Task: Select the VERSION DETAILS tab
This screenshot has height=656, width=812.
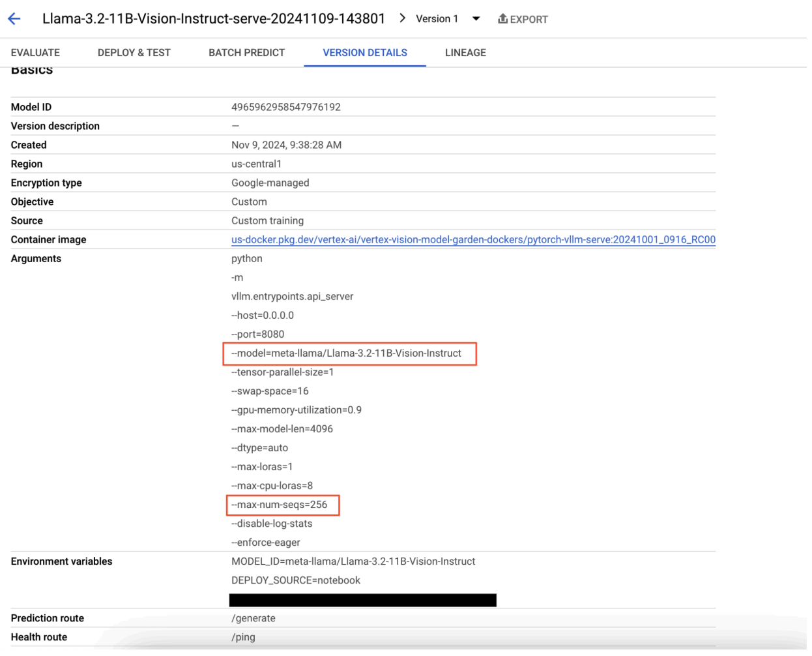Action: [365, 53]
